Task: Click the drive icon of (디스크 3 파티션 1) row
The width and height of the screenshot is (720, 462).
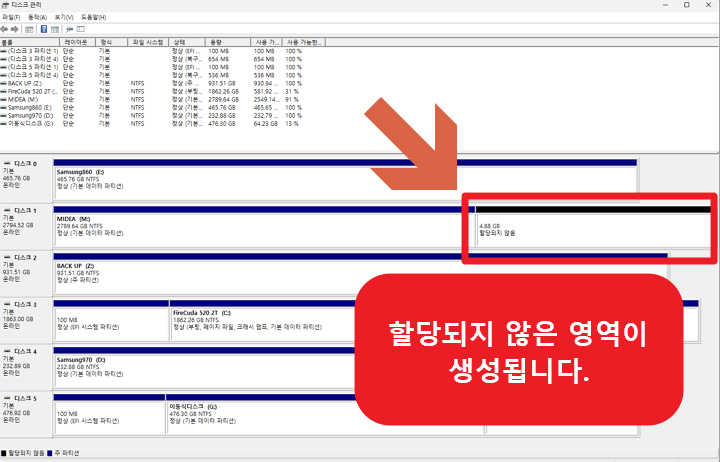Action: (4, 51)
